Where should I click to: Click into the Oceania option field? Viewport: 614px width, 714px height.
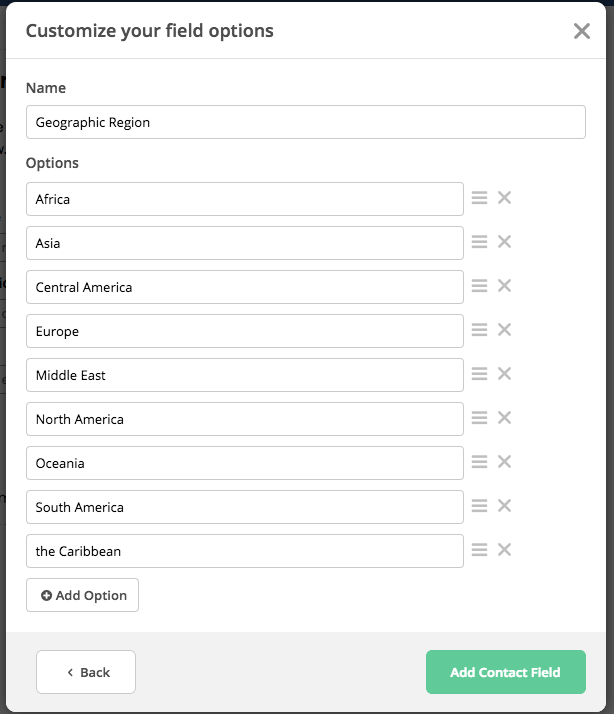(x=245, y=463)
